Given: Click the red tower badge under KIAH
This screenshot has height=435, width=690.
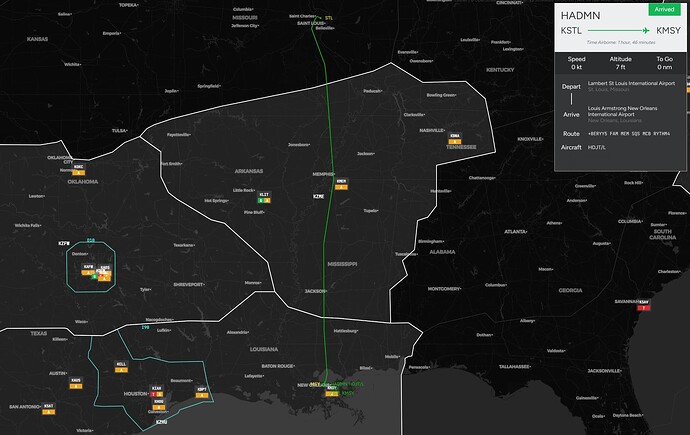Looking at the screenshot, I should pyautogui.click(x=153, y=395).
